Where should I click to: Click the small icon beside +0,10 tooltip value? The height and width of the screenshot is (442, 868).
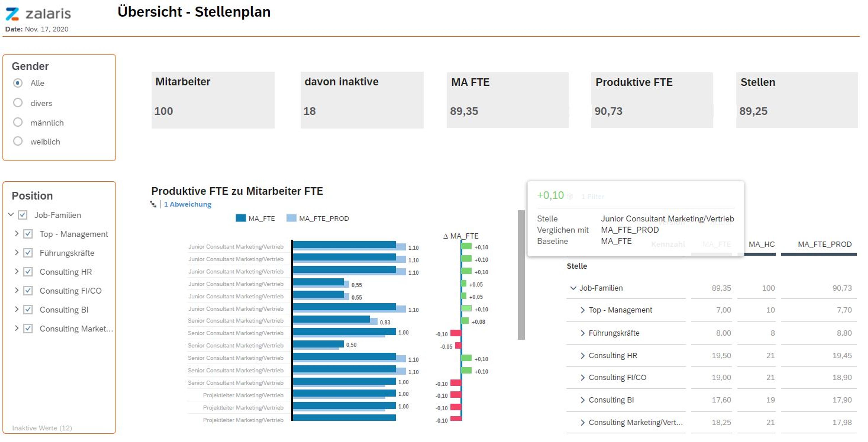click(570, 196)
